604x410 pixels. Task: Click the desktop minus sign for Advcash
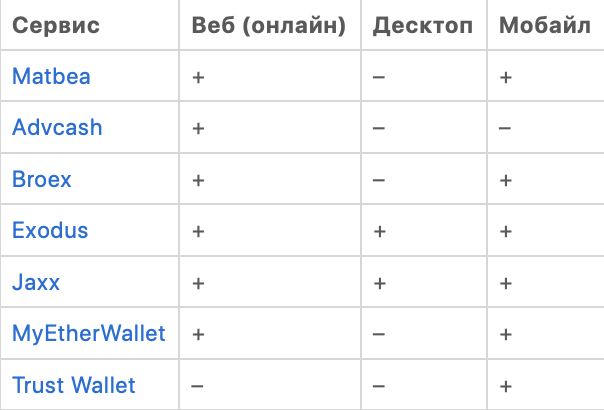tap(378, 129)
